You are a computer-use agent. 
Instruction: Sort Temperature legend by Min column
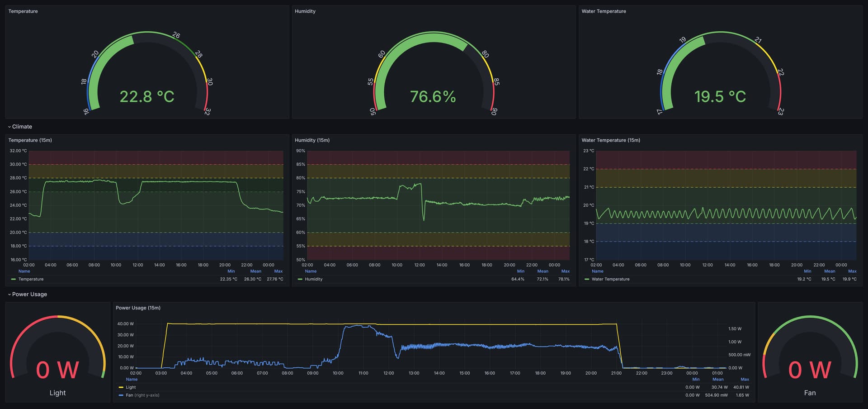tap(231, 271)
